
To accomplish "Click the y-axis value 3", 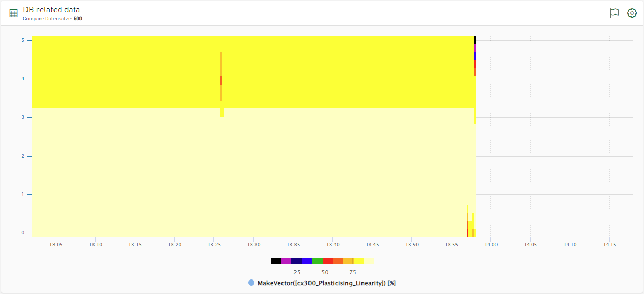I will point(23,117).
